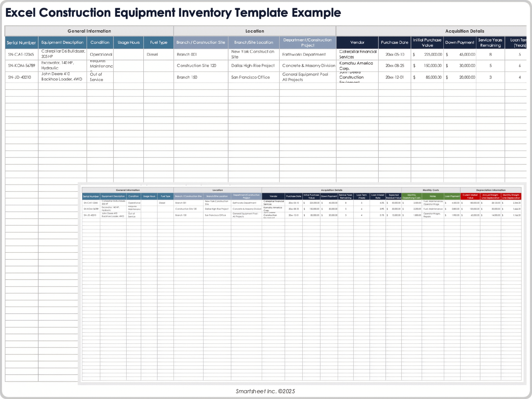Viewport: 532px width, 399px height.
Task: Click the Purchase Date header cell
Action: [394, 42]
